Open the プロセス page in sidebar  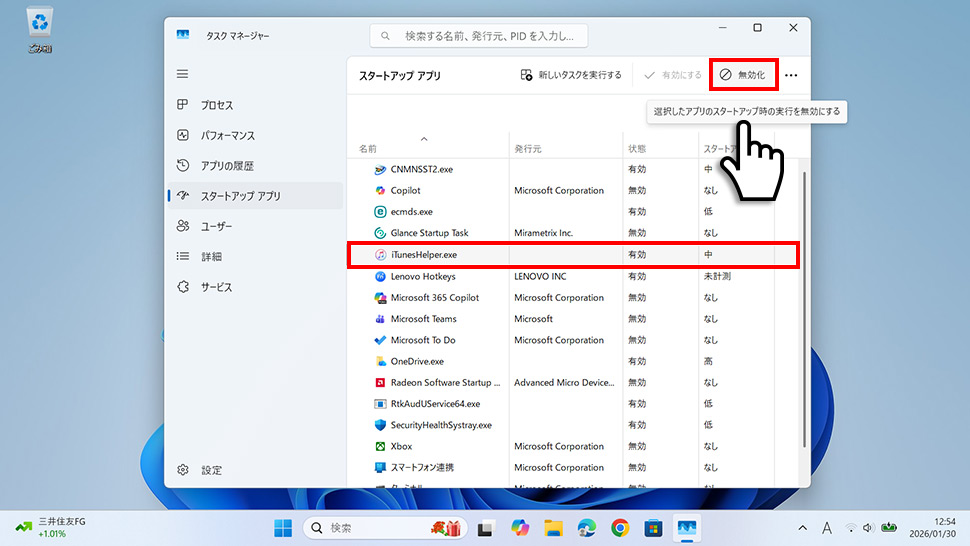(218, 105)
